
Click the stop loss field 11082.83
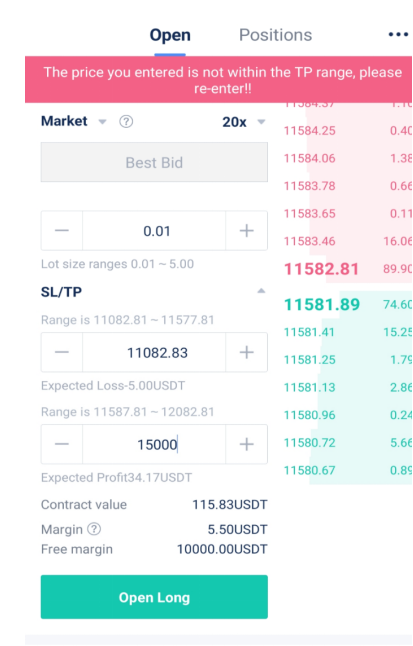[x=154, y=352]
